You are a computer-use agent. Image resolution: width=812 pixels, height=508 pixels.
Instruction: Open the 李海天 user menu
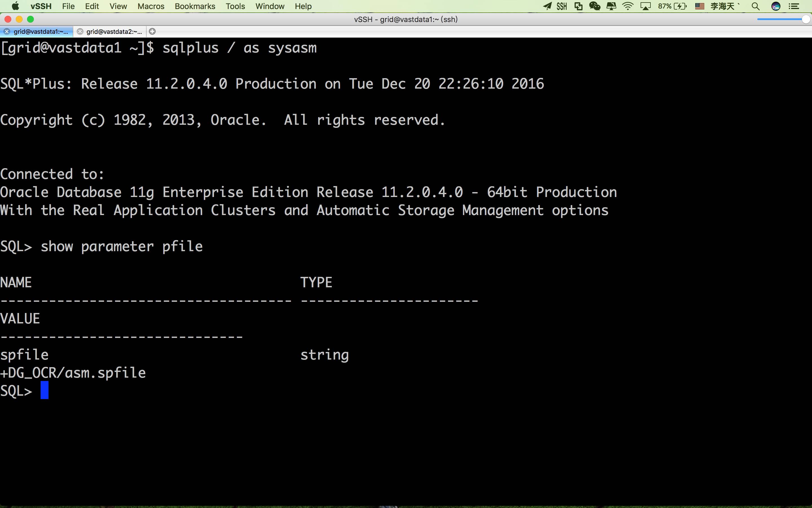[x=725, y=6]
